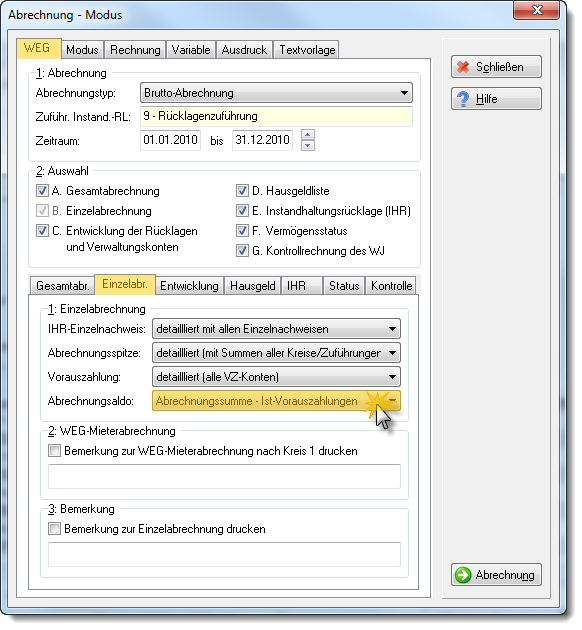Uncheck A. Gesamtabrechnung checkbox

[x=42, y=191]
